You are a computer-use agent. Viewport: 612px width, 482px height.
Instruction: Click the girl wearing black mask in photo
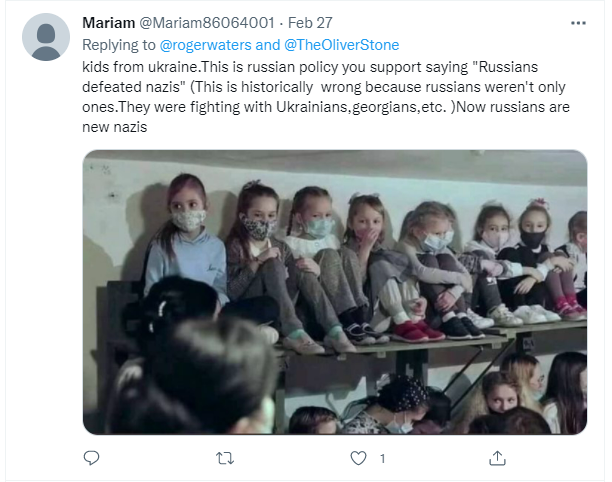[533, 258]
